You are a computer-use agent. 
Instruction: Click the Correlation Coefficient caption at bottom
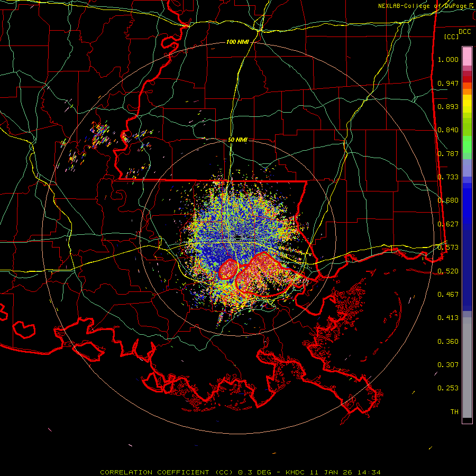pyautogui.click(x=240, y=472)
